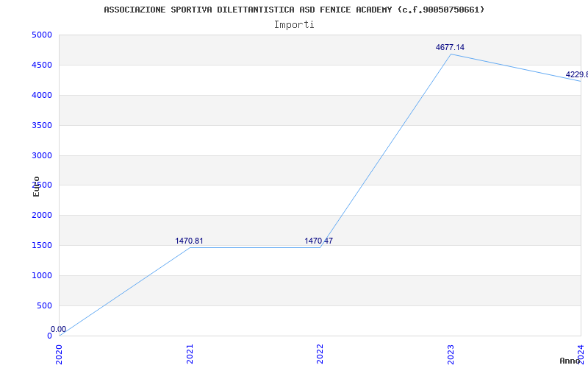
Task: Click the 2024 x-axis label
Action: [x=581, y=354]
